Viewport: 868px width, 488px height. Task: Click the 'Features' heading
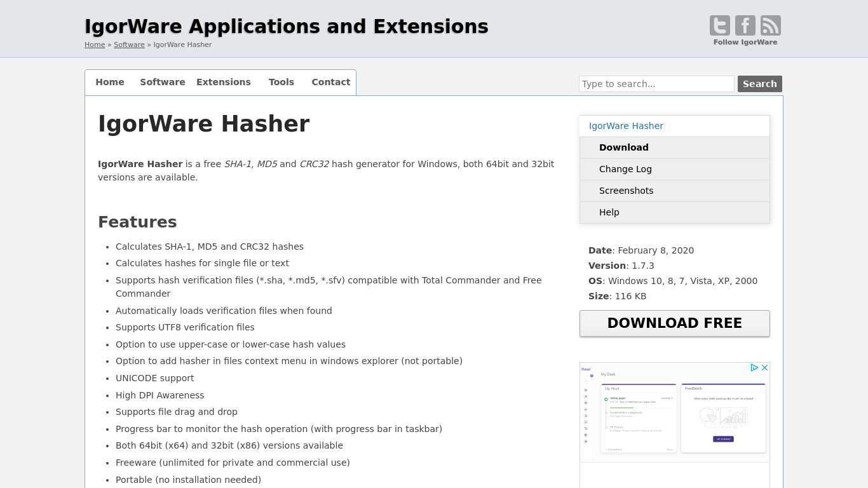point(137,222)
